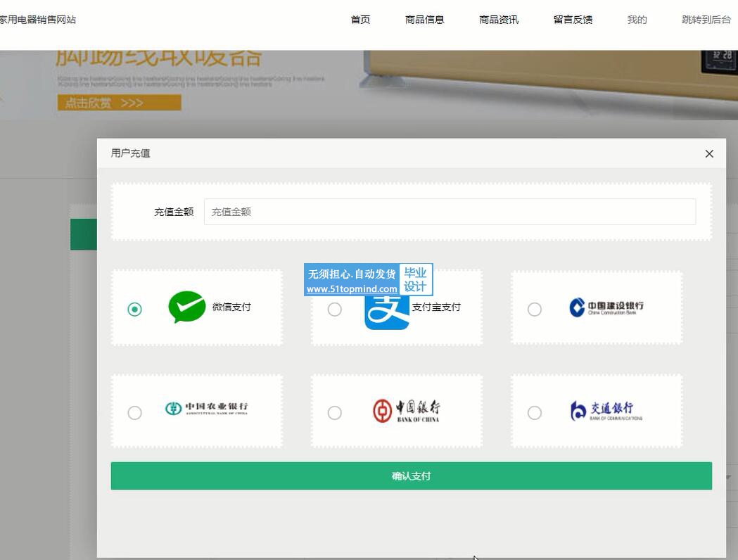Open the 我的 menu item
Viewport: 738px width, 560px height.
click(637, 20)
